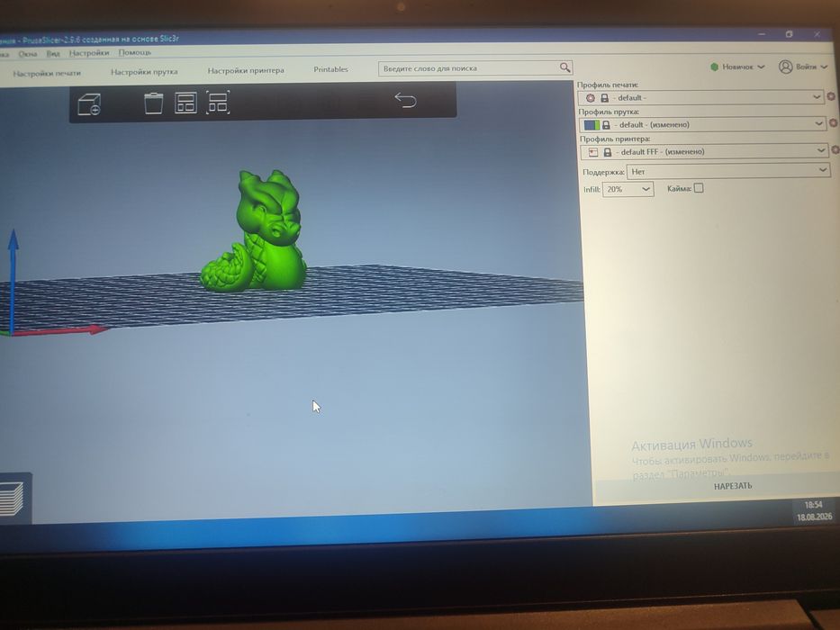Click the НАРЕЗАТЬ slice button
The width and height of the screenshot is (840, 630).
tap(733, 486)
